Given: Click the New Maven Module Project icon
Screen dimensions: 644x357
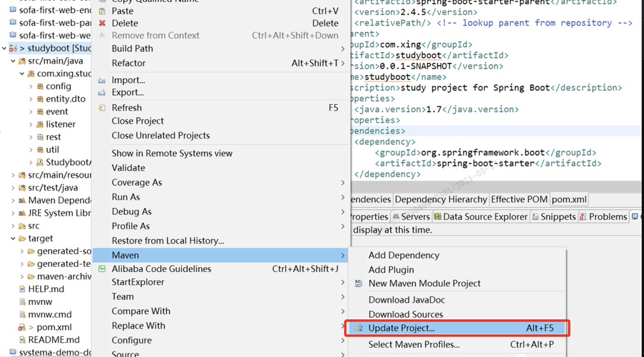Looking at the screenshot, I should point(359,283).
